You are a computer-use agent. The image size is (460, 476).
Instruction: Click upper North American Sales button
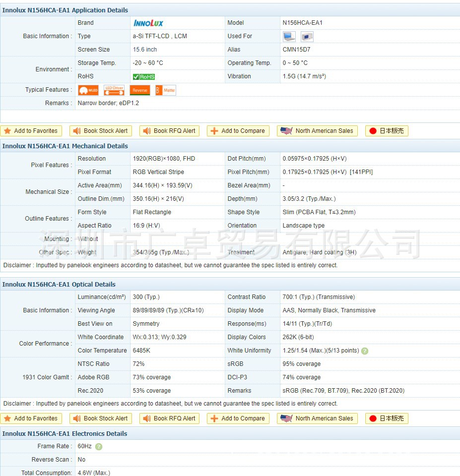(x=317, y=131)
